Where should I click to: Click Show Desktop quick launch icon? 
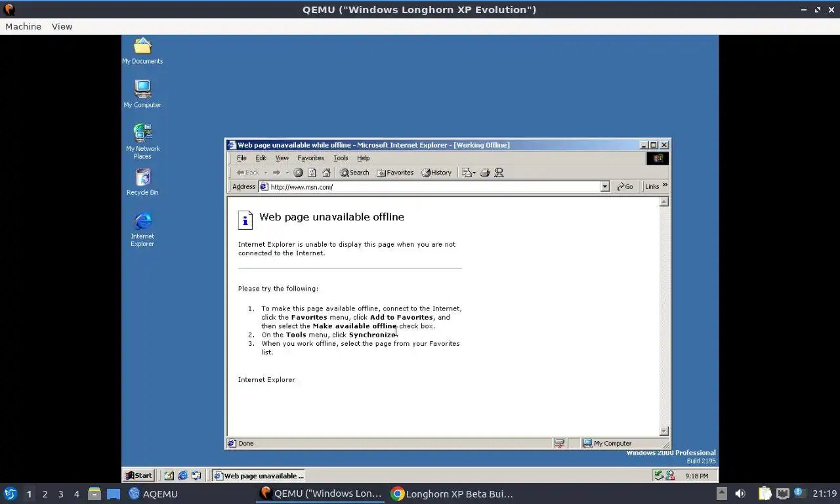click(169, 476)
